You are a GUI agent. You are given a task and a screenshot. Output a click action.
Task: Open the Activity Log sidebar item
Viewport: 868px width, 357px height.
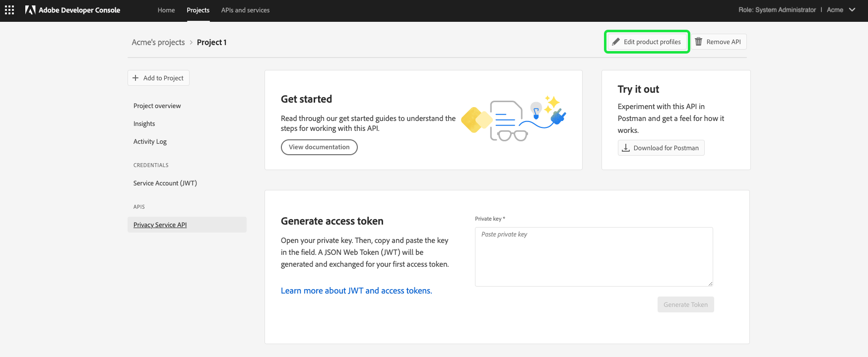pyautogui.click(x=150, y=141)
